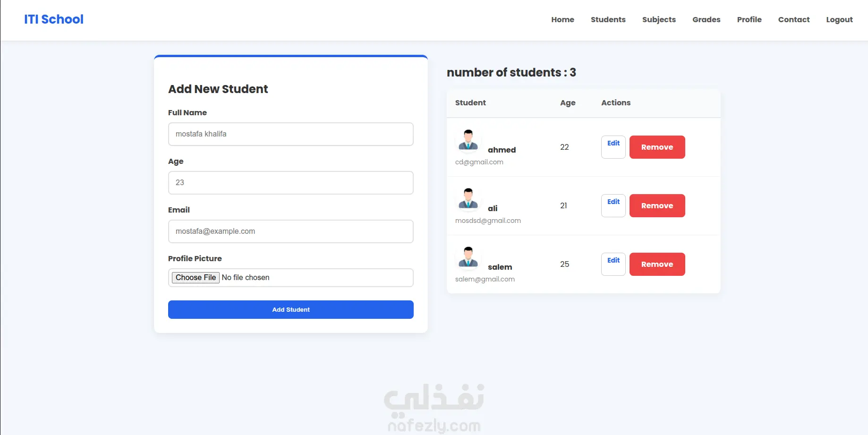Focus the Full Name input field
Image resolution: width=868 pixels, height=435 pixels.
pos(291,134)
